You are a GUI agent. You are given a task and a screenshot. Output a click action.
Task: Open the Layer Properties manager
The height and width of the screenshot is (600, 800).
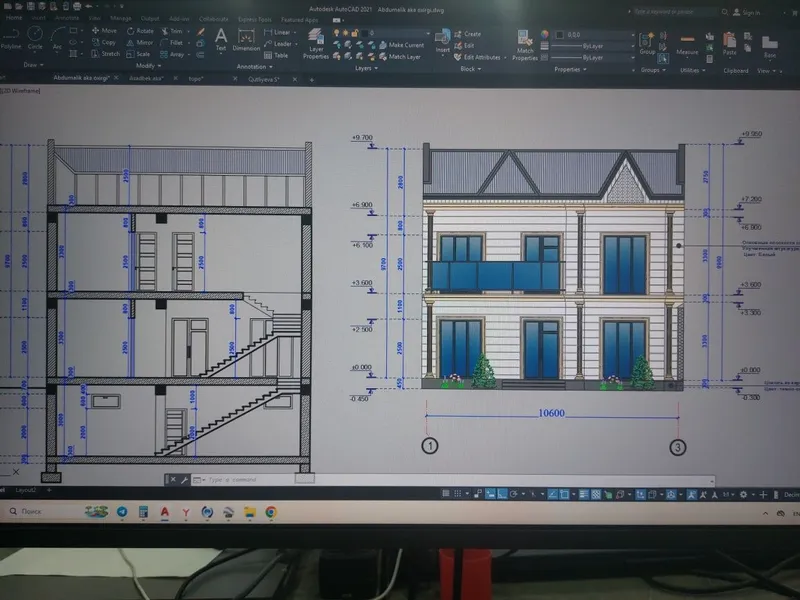coord(316,44)
